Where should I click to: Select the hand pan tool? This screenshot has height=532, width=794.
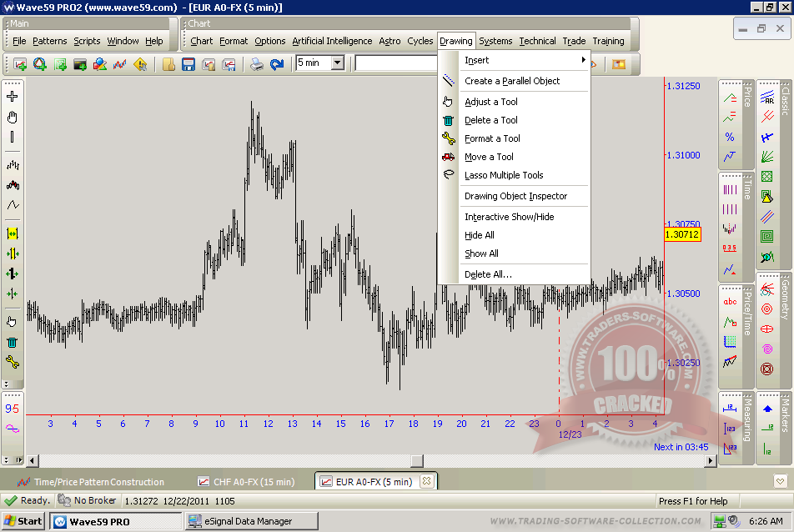(13, 117)
